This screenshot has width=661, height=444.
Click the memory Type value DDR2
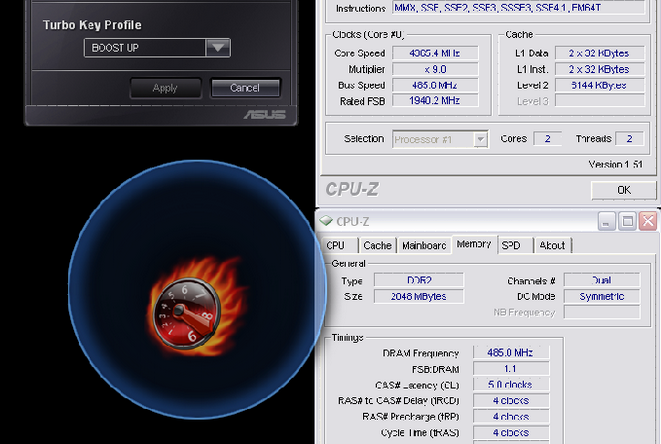[x=419, y=280]
